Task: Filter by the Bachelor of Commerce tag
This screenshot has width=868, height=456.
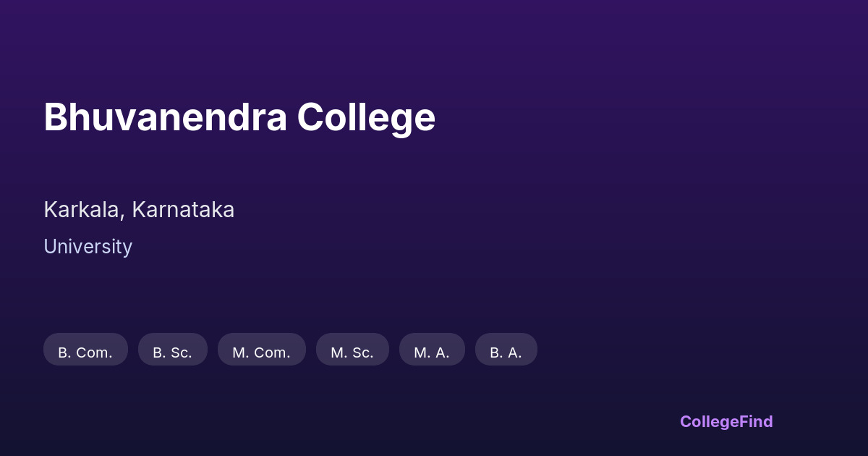Action: (85, 350)
